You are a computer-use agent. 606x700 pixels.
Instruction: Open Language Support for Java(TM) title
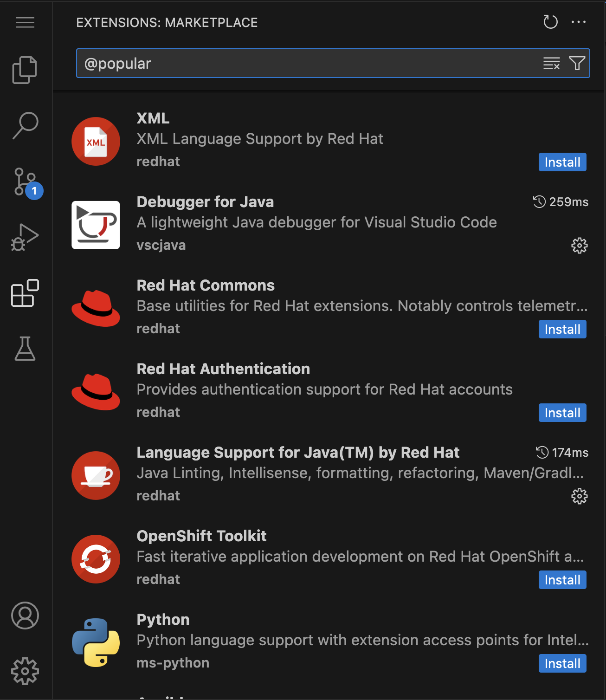[298, 452]
